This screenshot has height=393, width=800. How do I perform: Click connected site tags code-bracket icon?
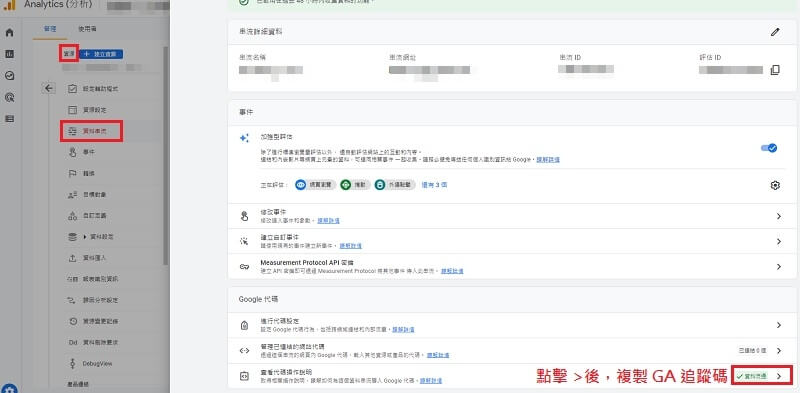coord(244,351)
